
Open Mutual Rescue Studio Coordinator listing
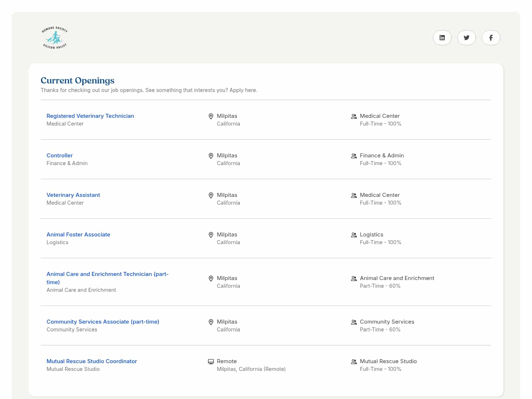pos(92,361)
